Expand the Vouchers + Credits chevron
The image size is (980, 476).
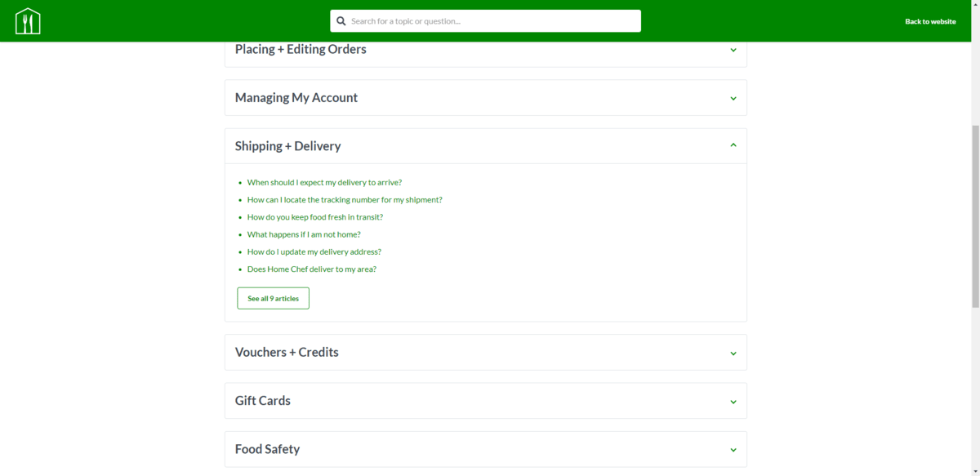click(733, 354)
